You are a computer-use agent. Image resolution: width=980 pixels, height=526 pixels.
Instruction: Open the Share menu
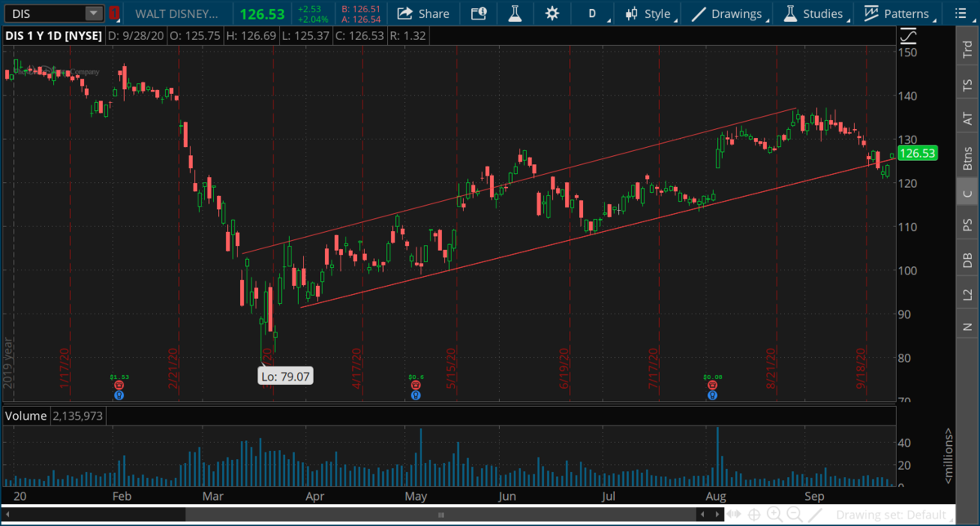(x=423, y=14)
